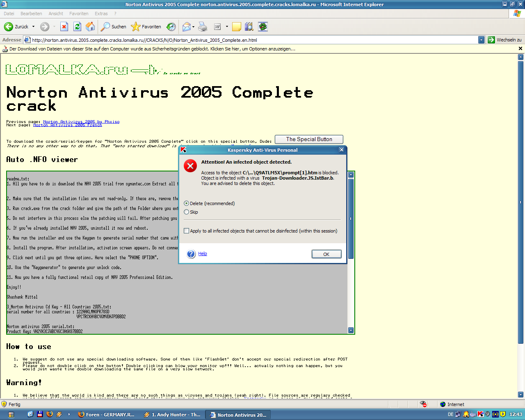The height and width of the screenshot is (420, 525).
Task: Open the Bearbeiten menu
Action: coord(31,14)
